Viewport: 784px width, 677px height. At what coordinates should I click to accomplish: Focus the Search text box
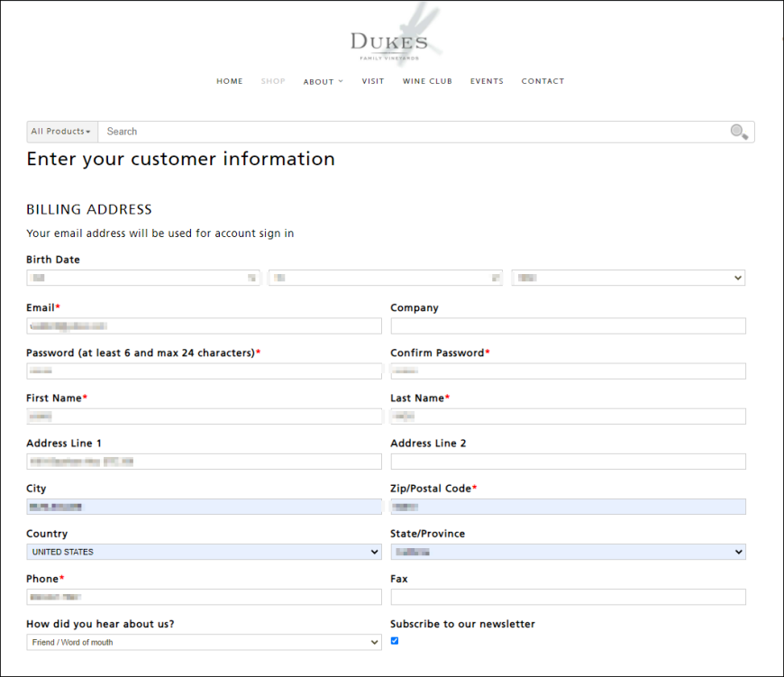(x=413, y=132)
